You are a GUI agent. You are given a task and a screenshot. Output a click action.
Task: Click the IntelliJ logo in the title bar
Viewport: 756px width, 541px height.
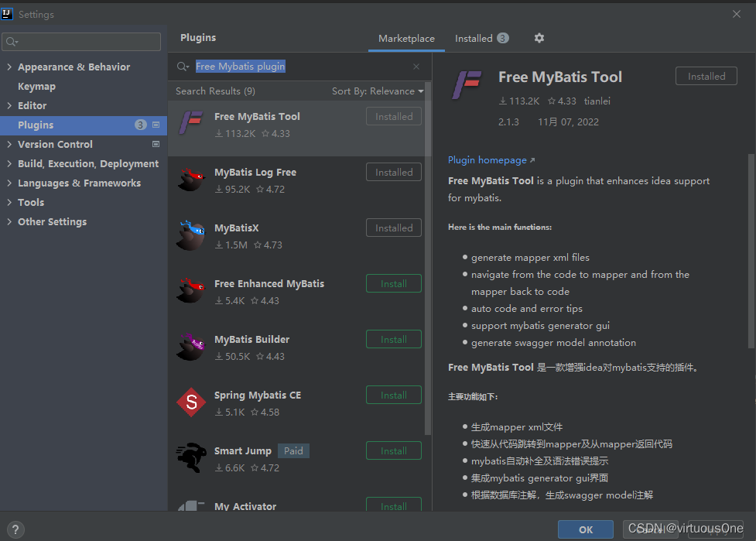tap(7, 14)
